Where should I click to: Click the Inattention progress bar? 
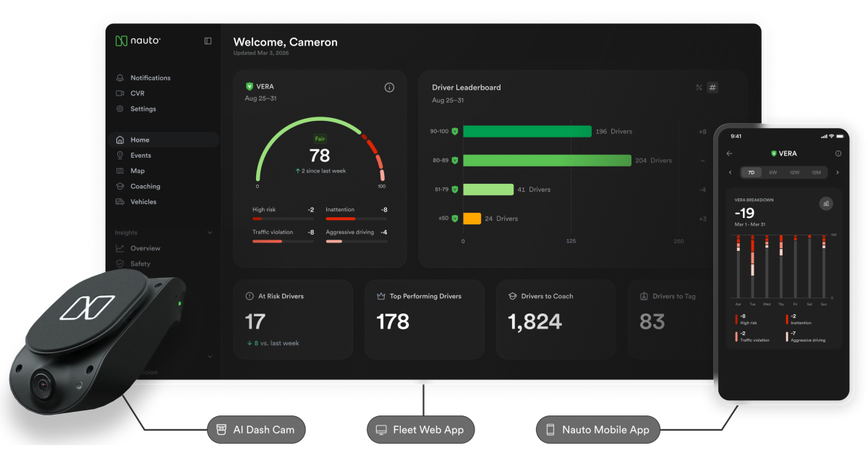coord(357,218)
